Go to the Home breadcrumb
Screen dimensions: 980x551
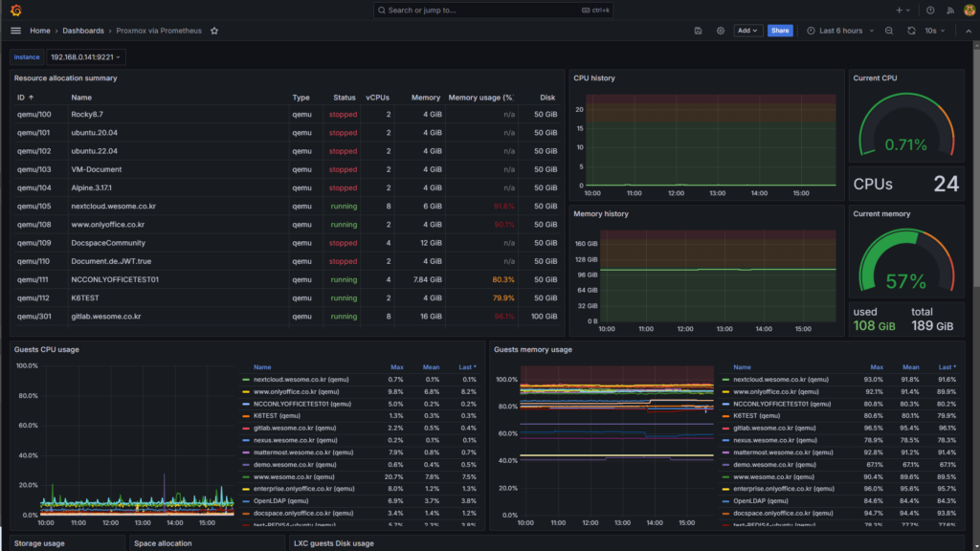point(40,31)
